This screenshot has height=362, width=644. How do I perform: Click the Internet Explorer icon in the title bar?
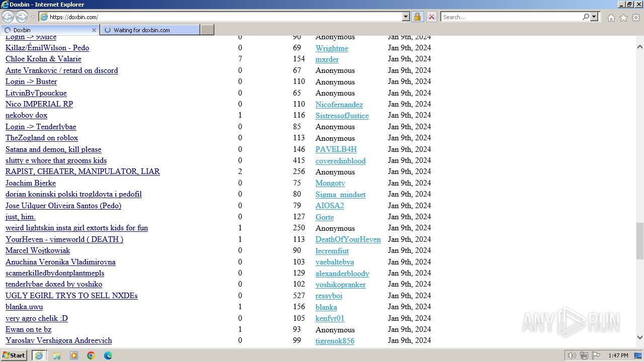(5, 5)
